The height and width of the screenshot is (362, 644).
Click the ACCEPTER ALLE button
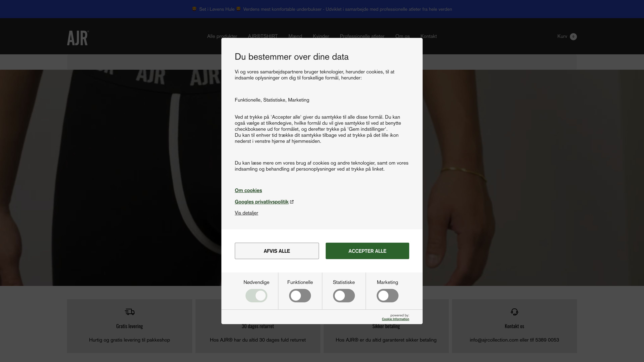(367, 251)
